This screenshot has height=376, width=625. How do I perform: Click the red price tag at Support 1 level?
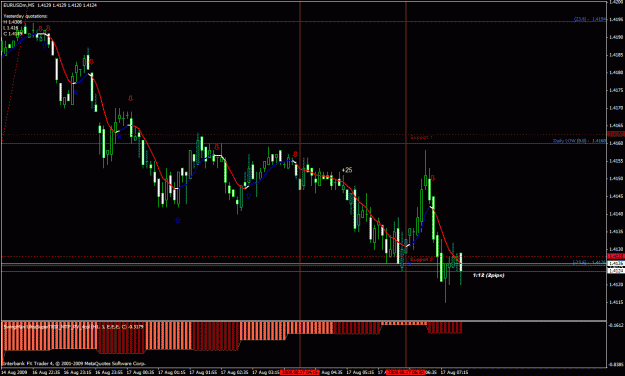point(616,134)
